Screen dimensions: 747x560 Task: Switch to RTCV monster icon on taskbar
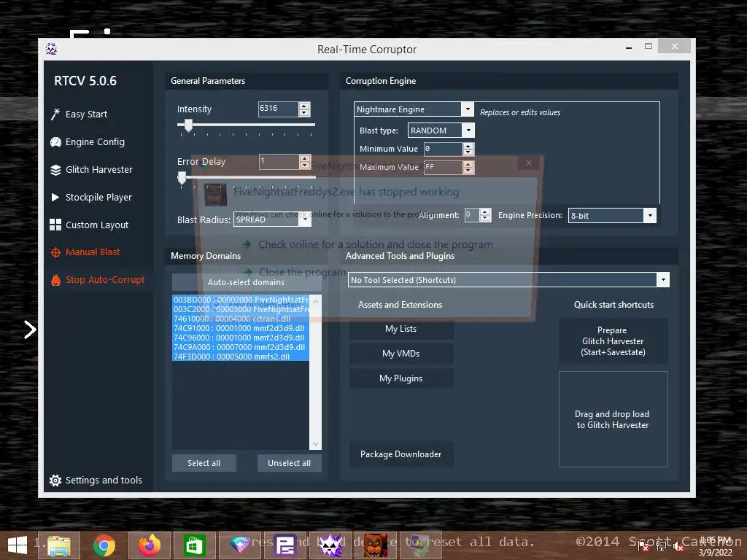point(330,545)
